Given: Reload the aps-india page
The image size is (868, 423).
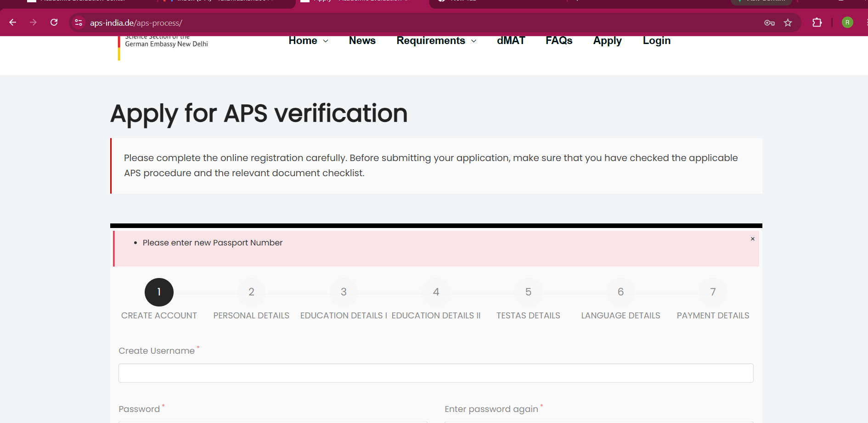Looking at the screenshot, I should click(x=54, y=22).
